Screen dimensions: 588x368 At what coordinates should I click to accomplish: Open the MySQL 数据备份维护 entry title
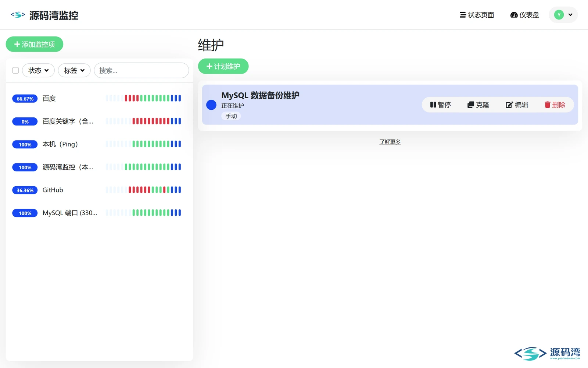click(x=260, y=95)
